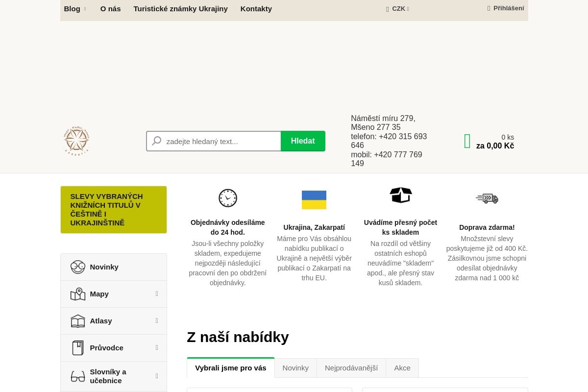
Task: Click the magnifying glass inside the search field
Action: coord(156,141)
